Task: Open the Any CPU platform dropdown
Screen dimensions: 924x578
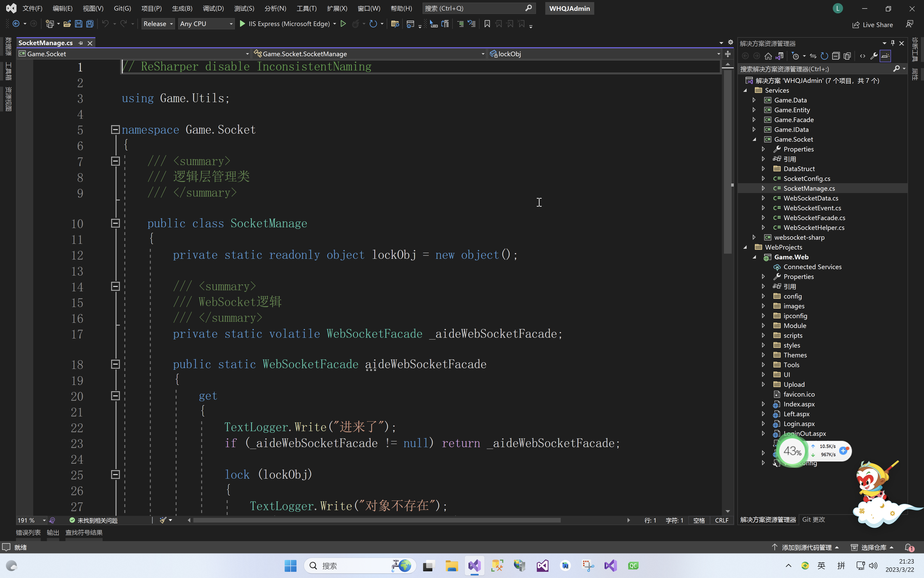Action: coord(206,24)
